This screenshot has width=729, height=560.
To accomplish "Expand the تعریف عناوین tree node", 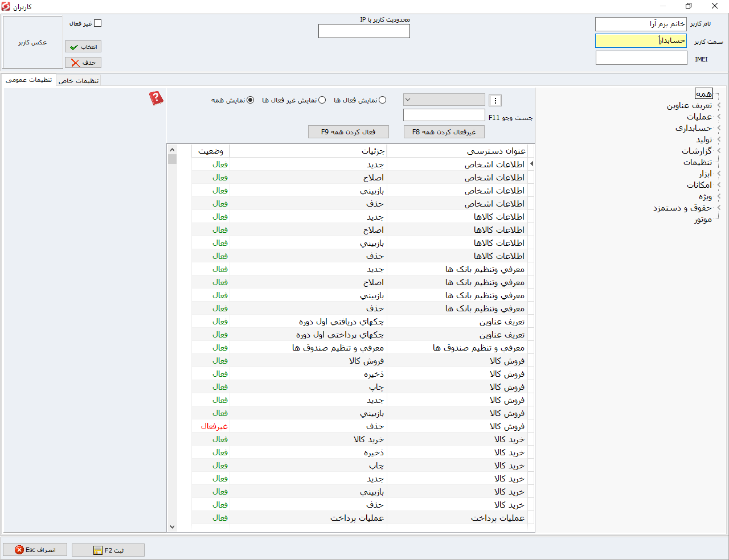I will click(719, 105).
